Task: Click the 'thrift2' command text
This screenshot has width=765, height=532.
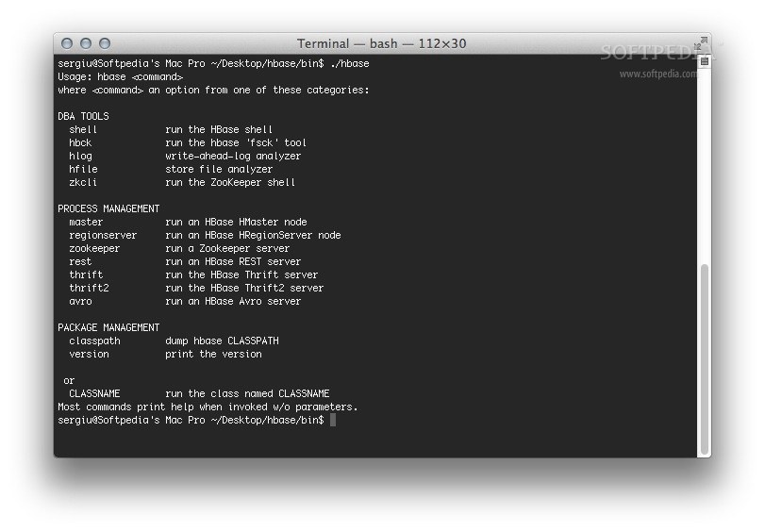Action: 89,288
